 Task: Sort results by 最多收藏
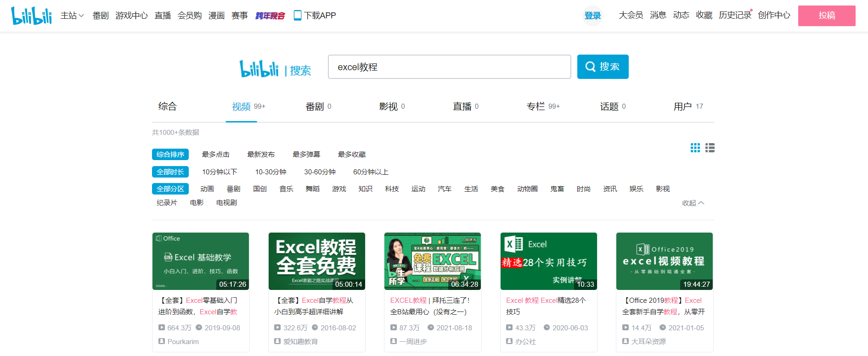click(352, 155)
